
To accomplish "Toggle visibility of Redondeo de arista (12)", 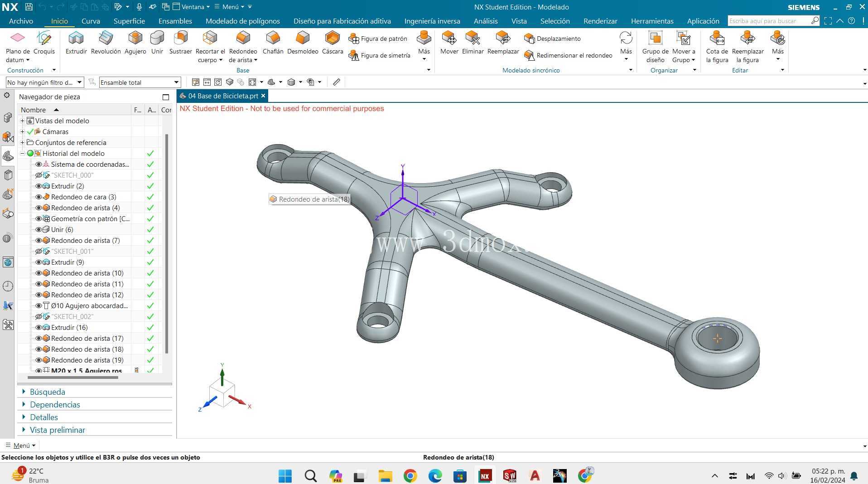I will pyautogui.click(x=39, y=295).
